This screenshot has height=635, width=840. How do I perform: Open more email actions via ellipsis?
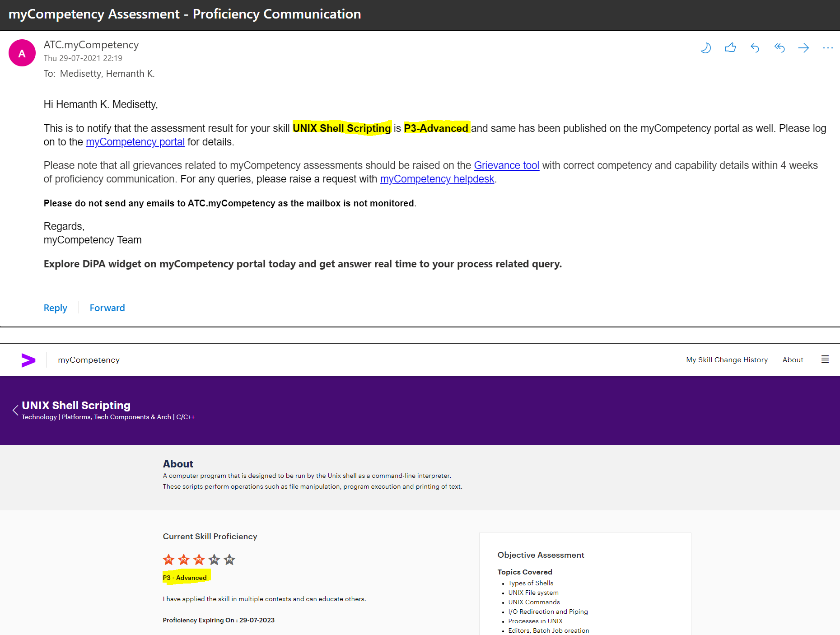click(828, 48)
